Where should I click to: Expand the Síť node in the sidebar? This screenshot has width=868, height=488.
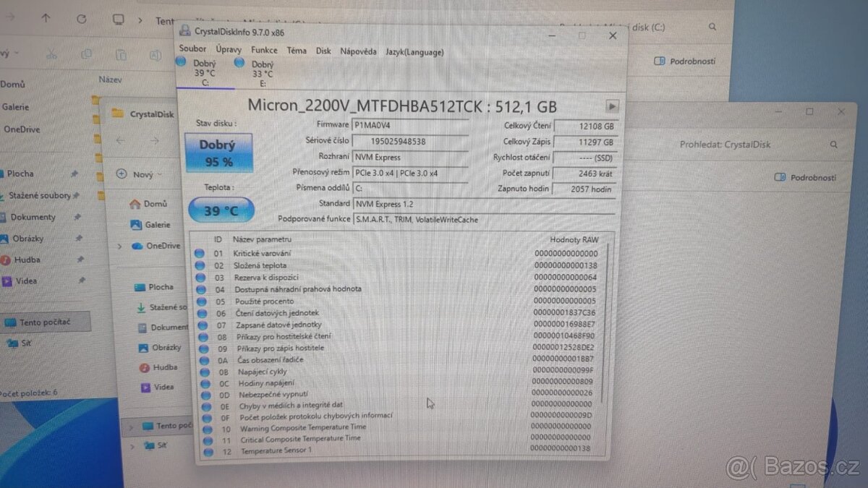(131, 446)
